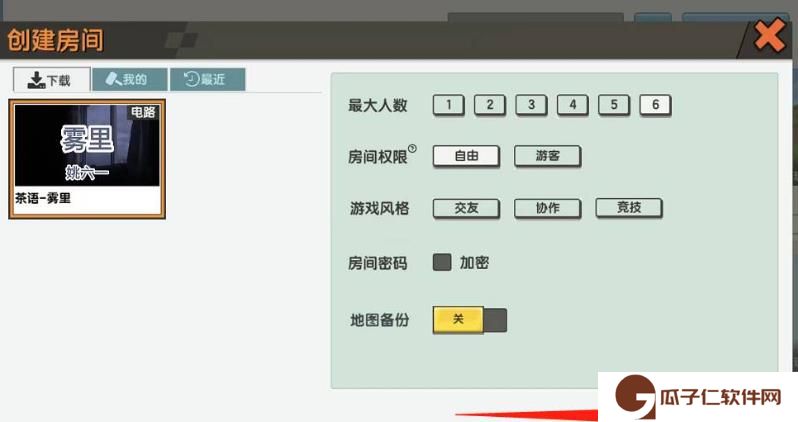Switch to the 下载 tab

pyautogui.click(x=51, y=79)
